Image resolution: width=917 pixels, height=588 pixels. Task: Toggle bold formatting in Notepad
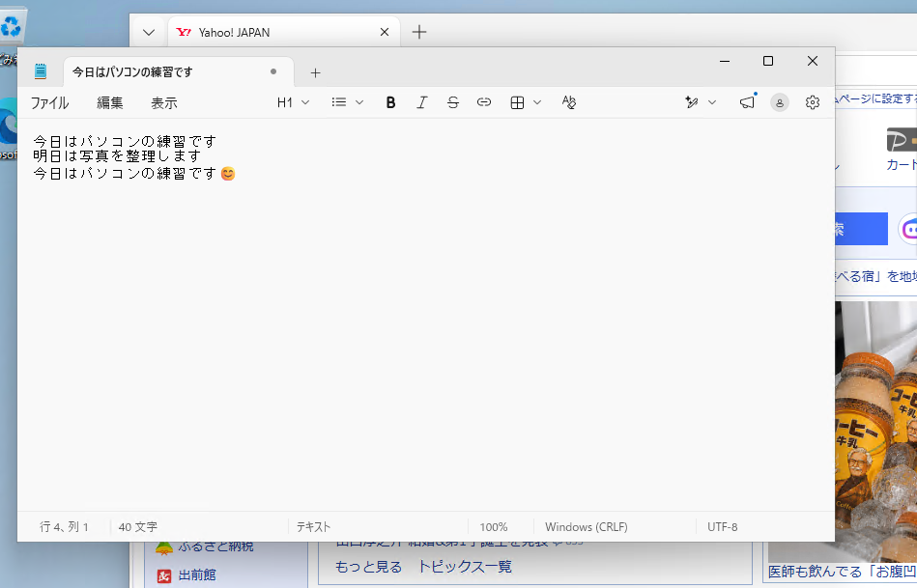[x=390, y=103]
